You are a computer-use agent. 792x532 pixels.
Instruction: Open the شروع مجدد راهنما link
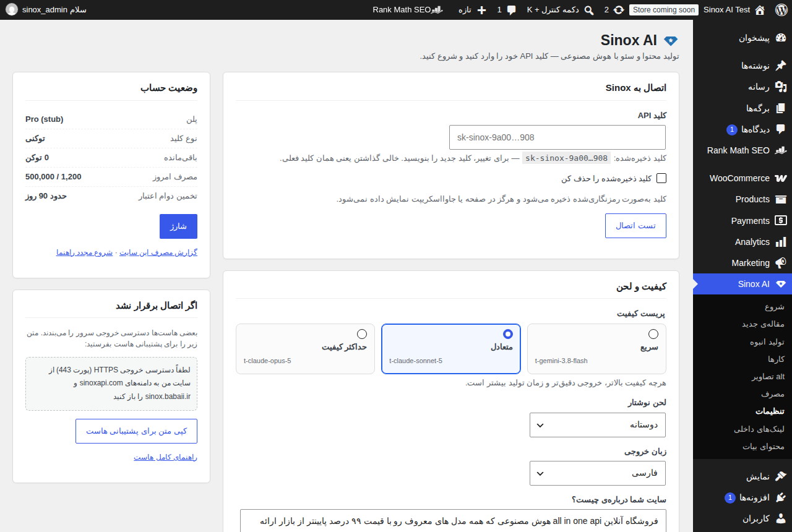[85, 252]
